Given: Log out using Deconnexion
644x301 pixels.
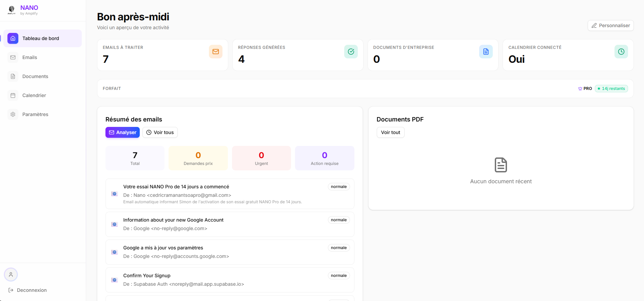Looking at the screenshot, I should pyautogui.click(x=32, y=290).
